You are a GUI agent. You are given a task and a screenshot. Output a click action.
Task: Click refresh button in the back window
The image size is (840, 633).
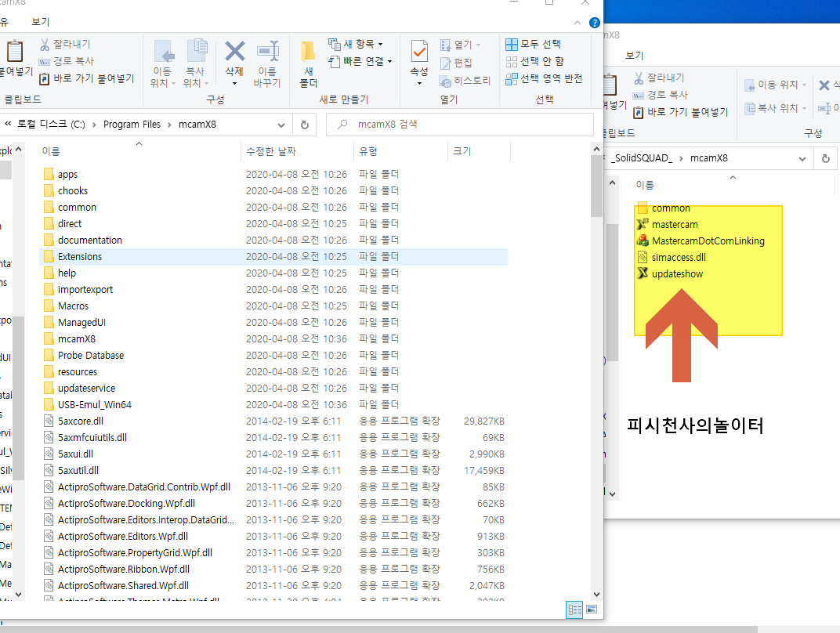click(826, 158)
